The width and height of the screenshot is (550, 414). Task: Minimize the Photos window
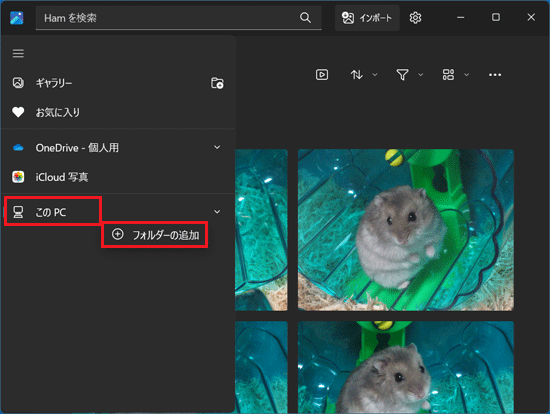click(461, 17)
